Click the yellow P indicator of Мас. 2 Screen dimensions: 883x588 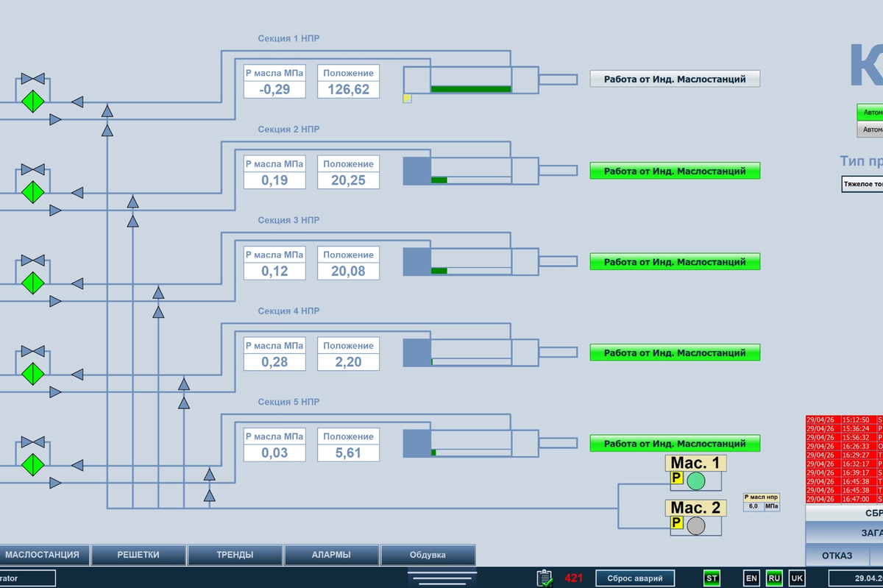pos(677,523)
